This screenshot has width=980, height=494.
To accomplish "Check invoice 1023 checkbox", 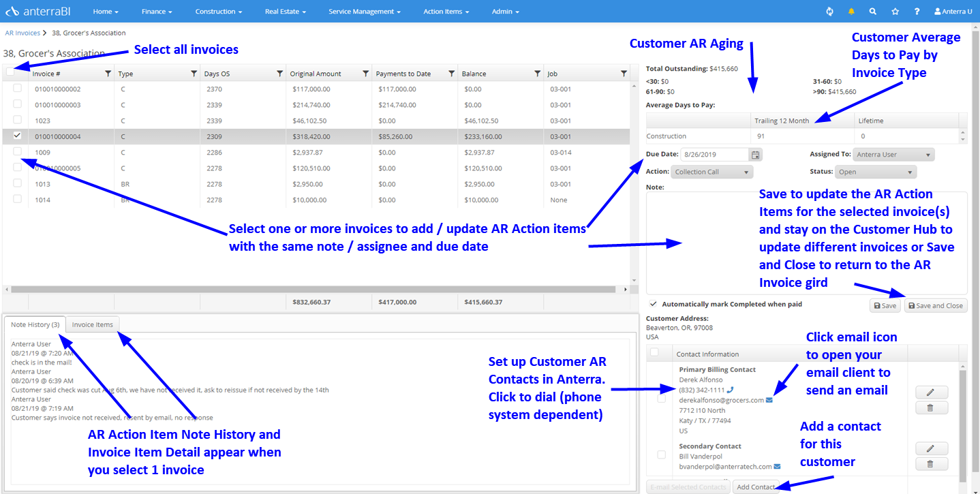I will tap(17, 119).
